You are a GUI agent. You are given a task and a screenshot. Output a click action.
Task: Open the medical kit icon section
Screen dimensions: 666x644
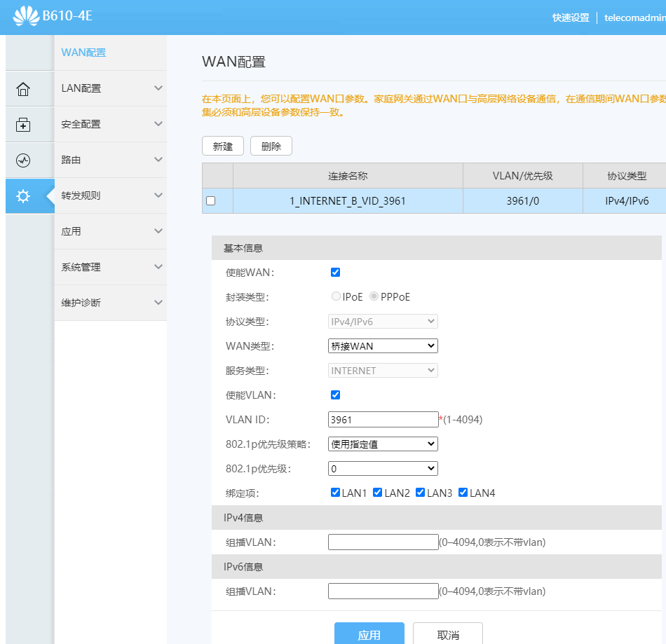(x=23, y=125)
